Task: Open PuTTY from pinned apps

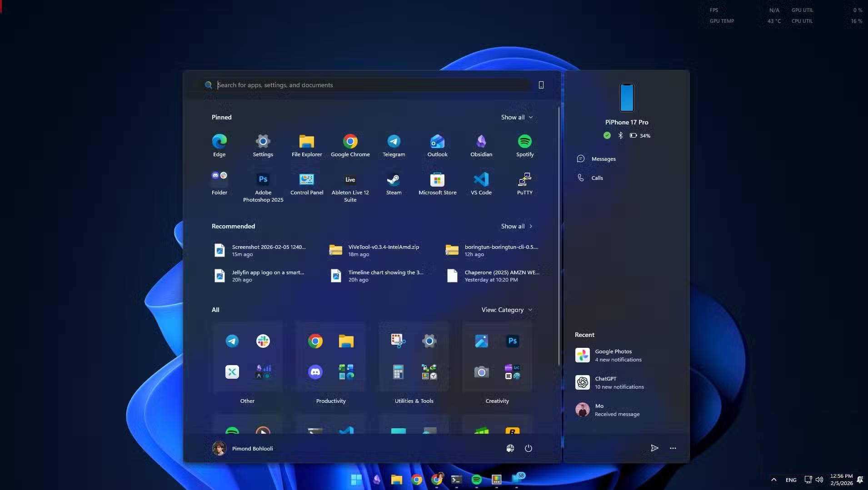Action: pyautogui.click(x=524, y=184)
